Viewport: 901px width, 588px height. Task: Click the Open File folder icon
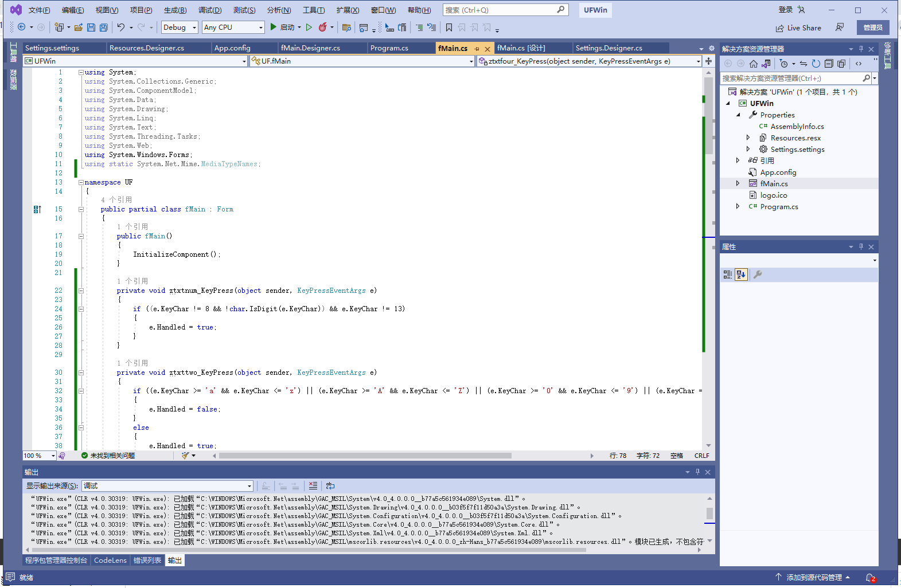coord(79,27)
